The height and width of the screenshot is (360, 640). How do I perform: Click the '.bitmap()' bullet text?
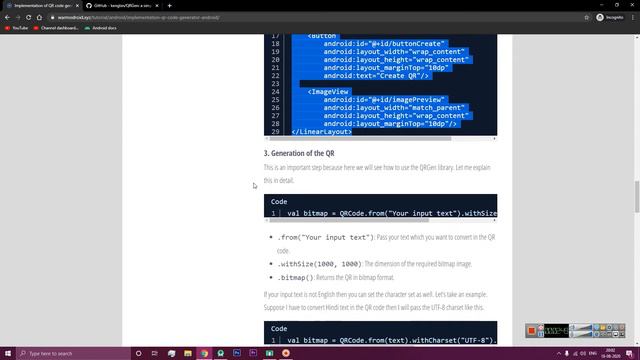coord(295,278)
